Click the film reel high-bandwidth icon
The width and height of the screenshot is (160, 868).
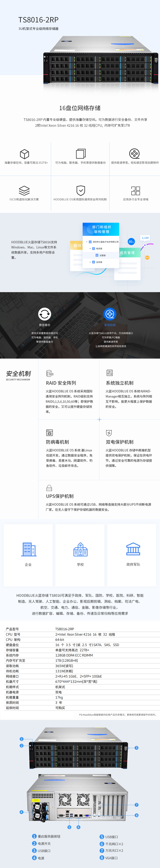[134, 154]
